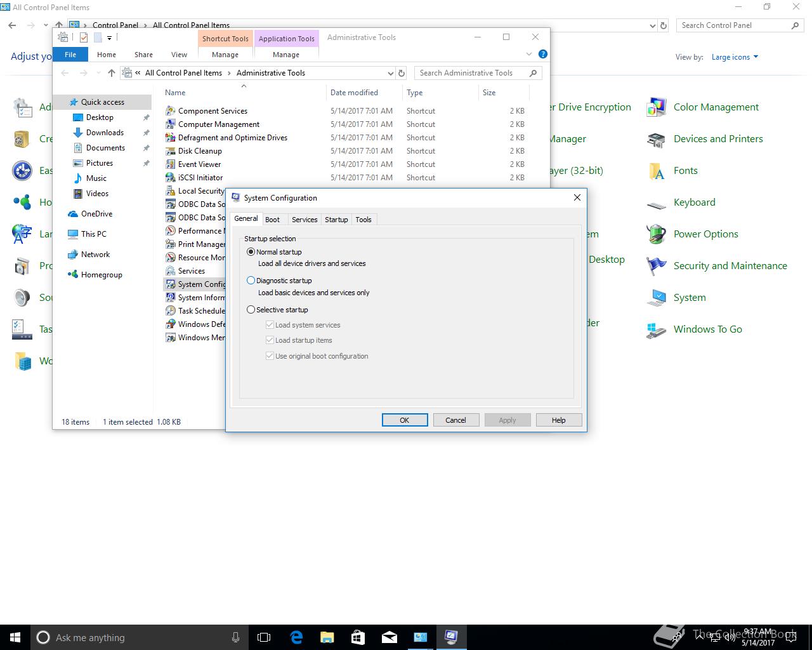Toggle the Load startup items checkbox
Screen dimensions: 812x650
pos(270,340)
